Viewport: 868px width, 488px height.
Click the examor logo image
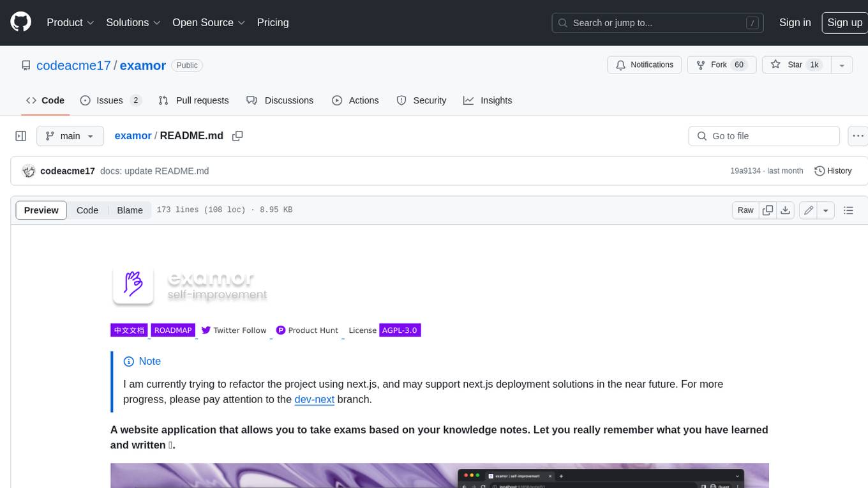tap(190, 286)
